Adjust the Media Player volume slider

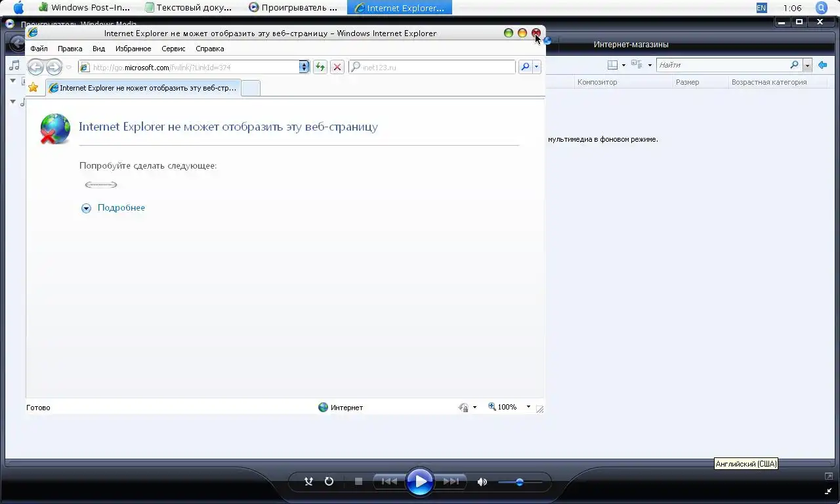(520, 482)
